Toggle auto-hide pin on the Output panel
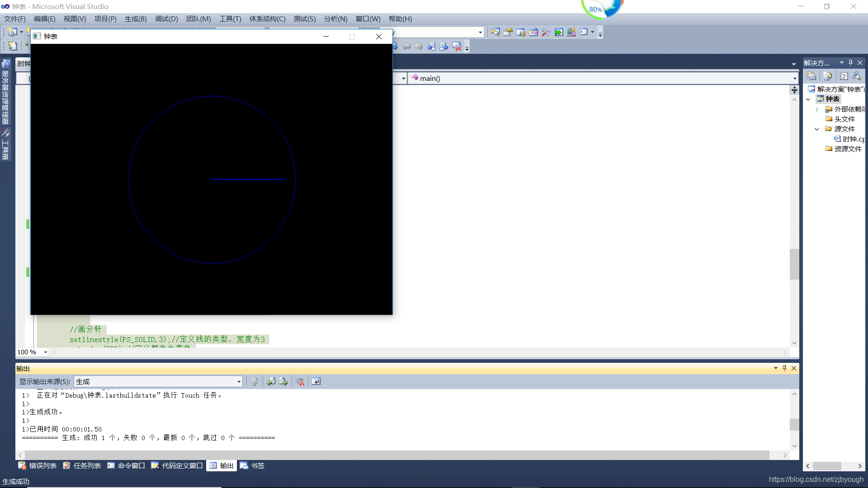The image size is (868, 488). [784, 368]
